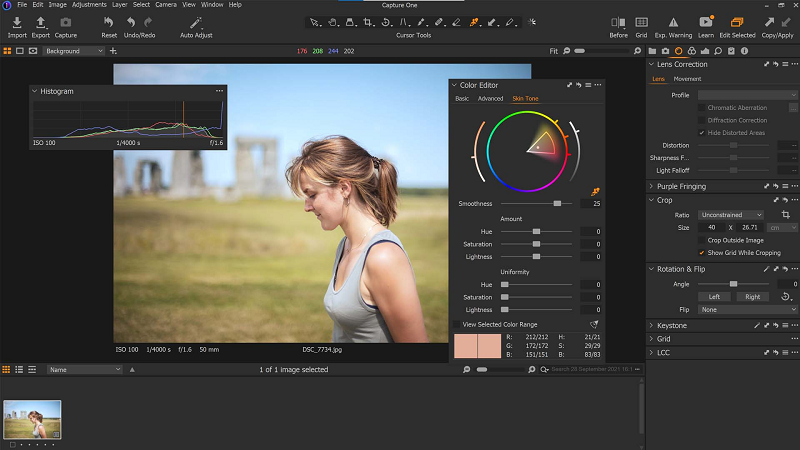Click the Fit zoom label
Screen dimensions: 800x450
(554, 51)
